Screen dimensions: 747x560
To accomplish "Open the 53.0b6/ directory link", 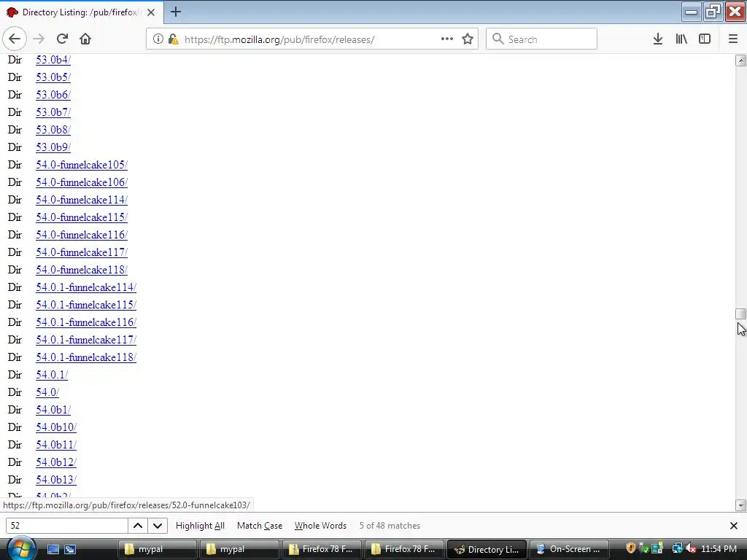I will point(53,96).
